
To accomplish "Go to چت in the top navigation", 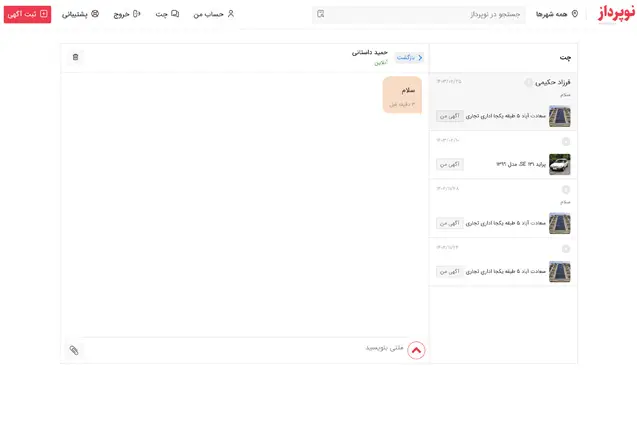I will (x=167, y=14).
